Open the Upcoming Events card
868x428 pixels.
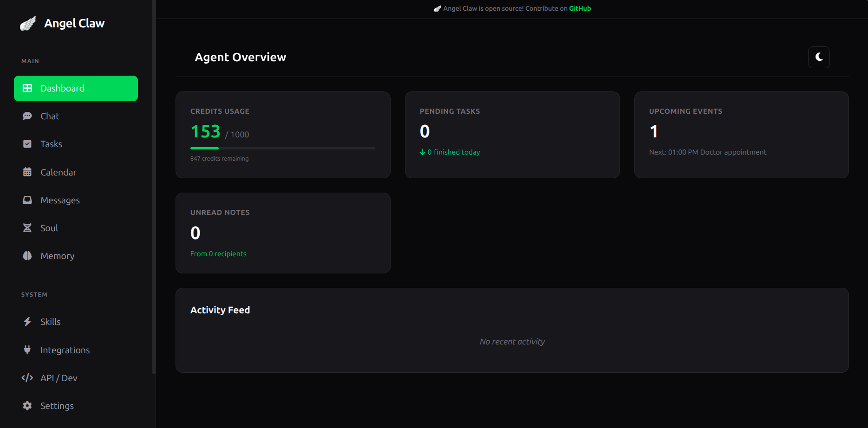pyautogui.click(x=741, y=135)
